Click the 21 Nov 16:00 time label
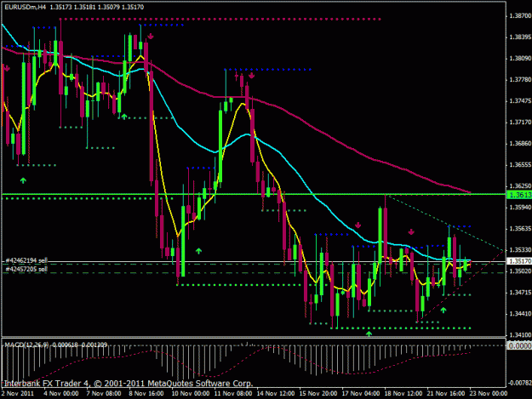Image resolution: width=532 pixels, height=399 pixels. [446, 393]
